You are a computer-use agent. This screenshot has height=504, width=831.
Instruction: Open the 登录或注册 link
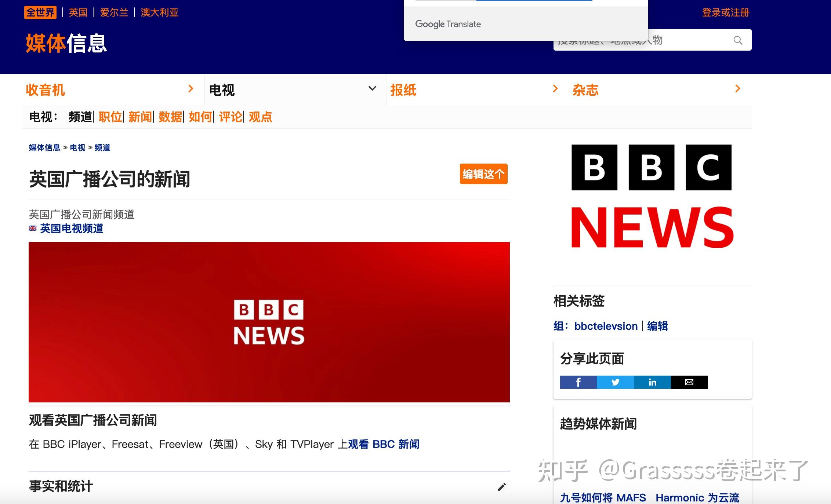click(725, 12)
